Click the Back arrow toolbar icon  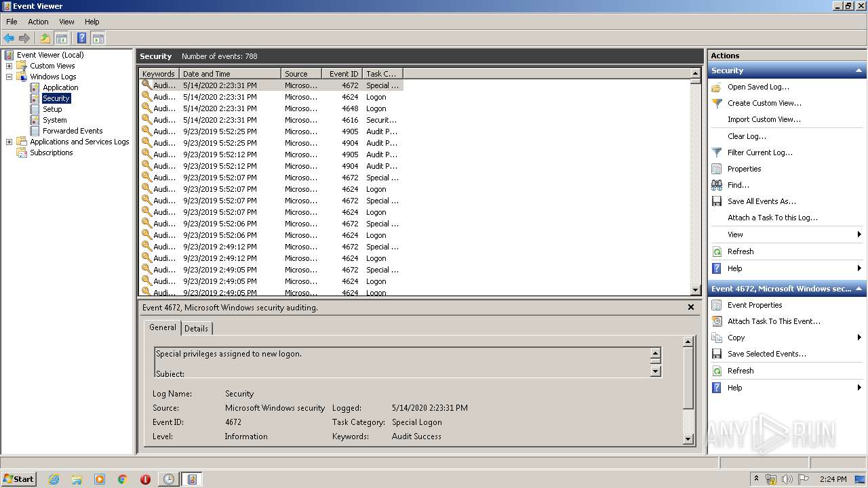pos(9,38)
